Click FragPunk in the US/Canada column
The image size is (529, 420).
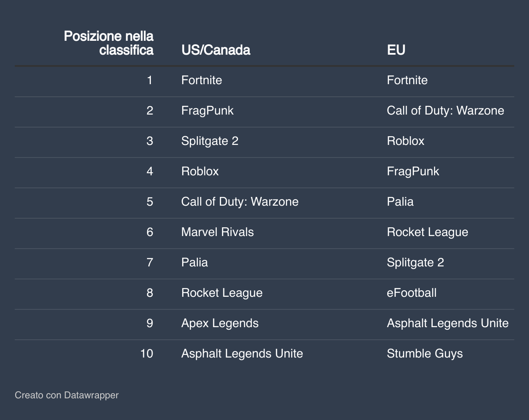pos(207,111)
